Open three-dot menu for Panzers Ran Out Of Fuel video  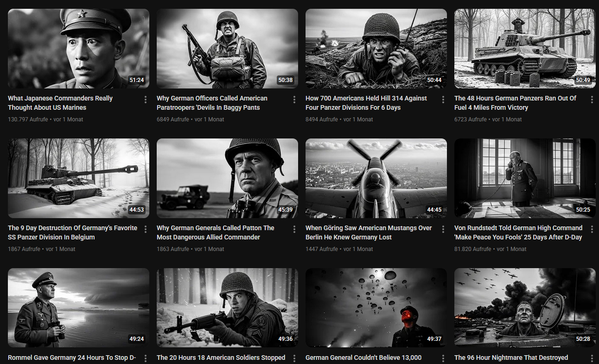click(x=592, y=100)
